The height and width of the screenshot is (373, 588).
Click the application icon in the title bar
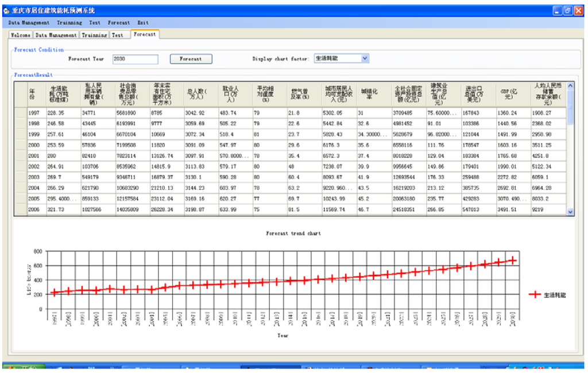tap(6, 10)
